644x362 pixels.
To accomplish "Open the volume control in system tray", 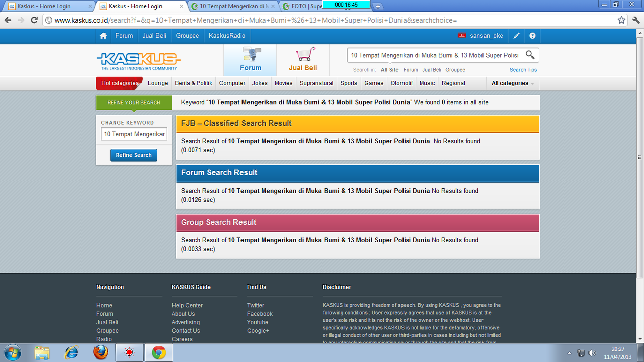I will coord(592,353).
